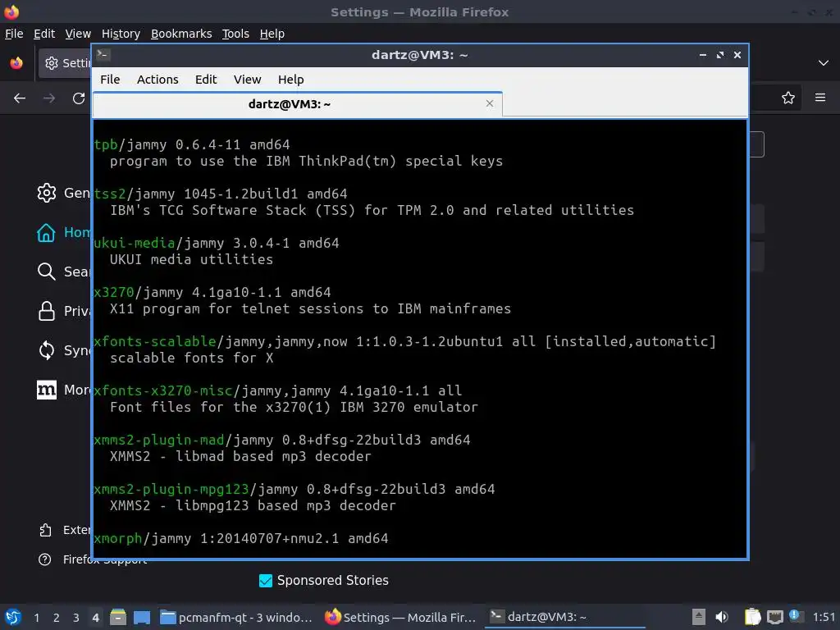Switch to virtual desktop 1
This screenshot has width=840, height=630.
click(36, 617)
